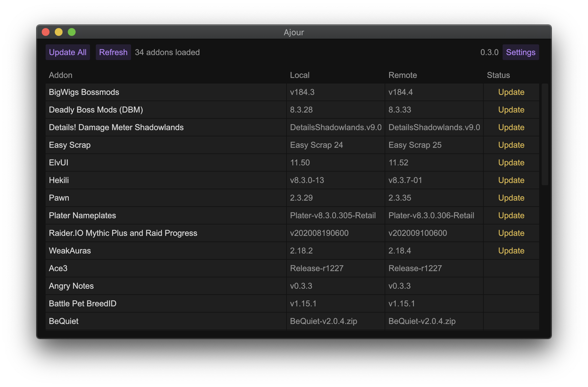The width and height of the screenshot is (588, 387).
Task: Click the 0.3.0 version label
Action: pos(490,52)
